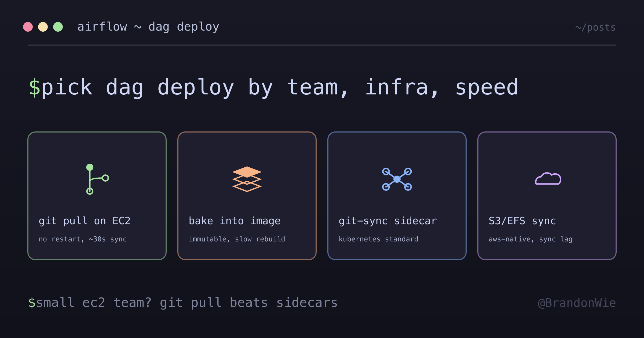Click "kubernetes standard" subtitle
Viewport: 644px width, 338px height.
378,239
